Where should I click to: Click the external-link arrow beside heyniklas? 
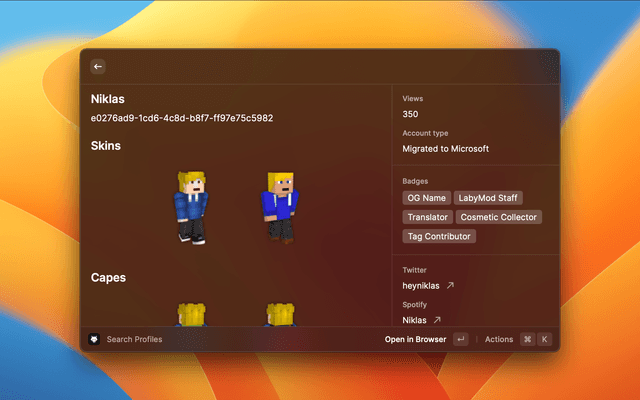450,285
